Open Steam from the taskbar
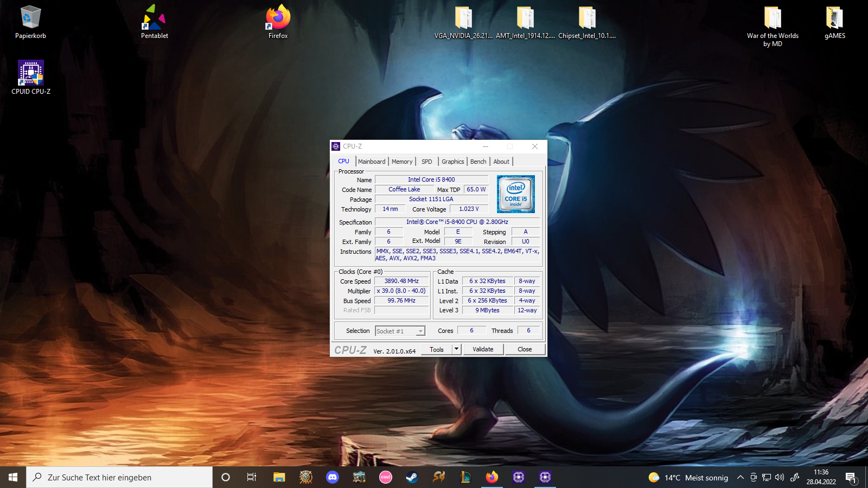868x488 pixels. pyautogui.click(x=412, y=477)
